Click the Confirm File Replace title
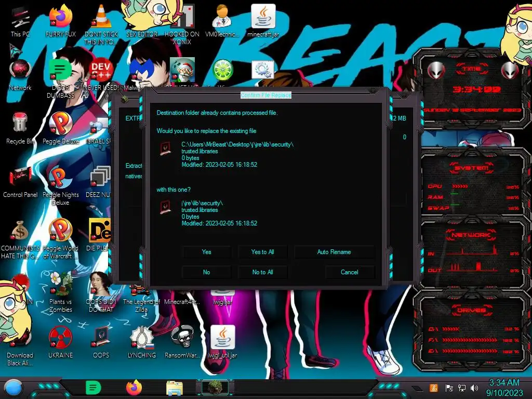 tap(266, 96)
